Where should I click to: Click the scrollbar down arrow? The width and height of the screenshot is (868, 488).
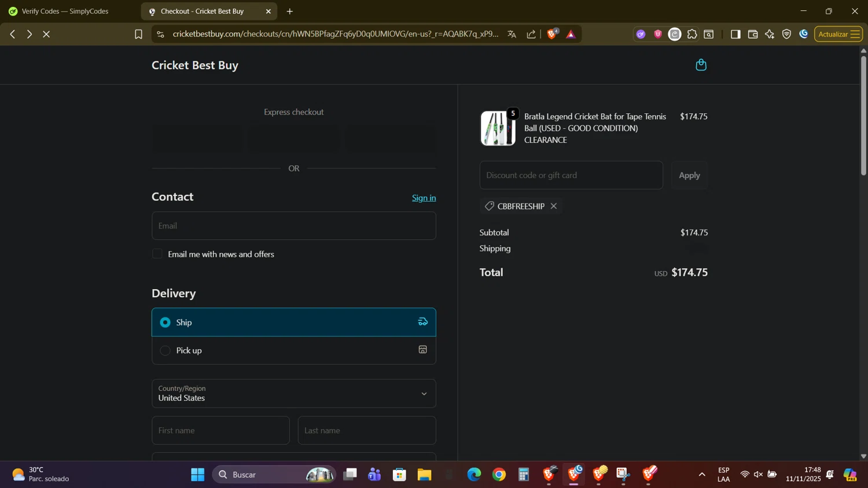(x=863, y=456)
